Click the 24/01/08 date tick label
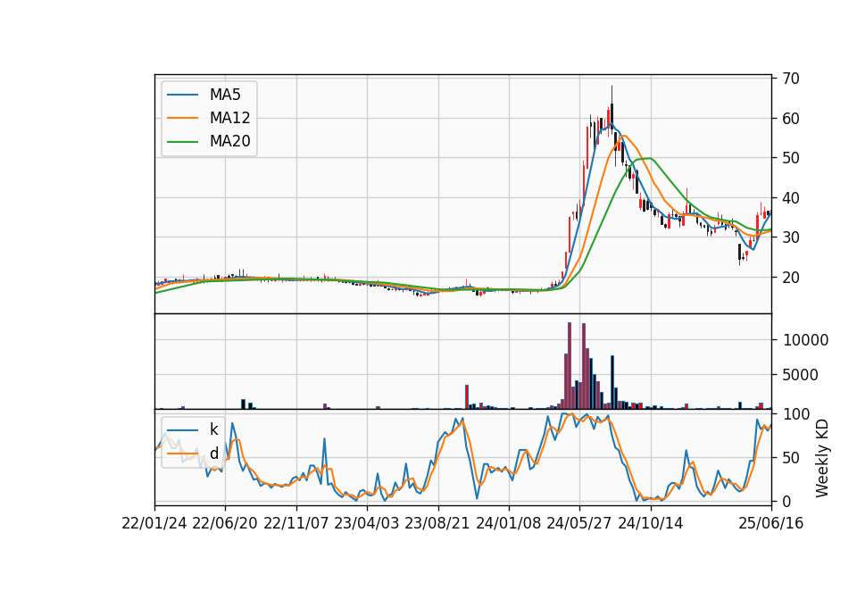857x616 pixels. tap(509, 523)
